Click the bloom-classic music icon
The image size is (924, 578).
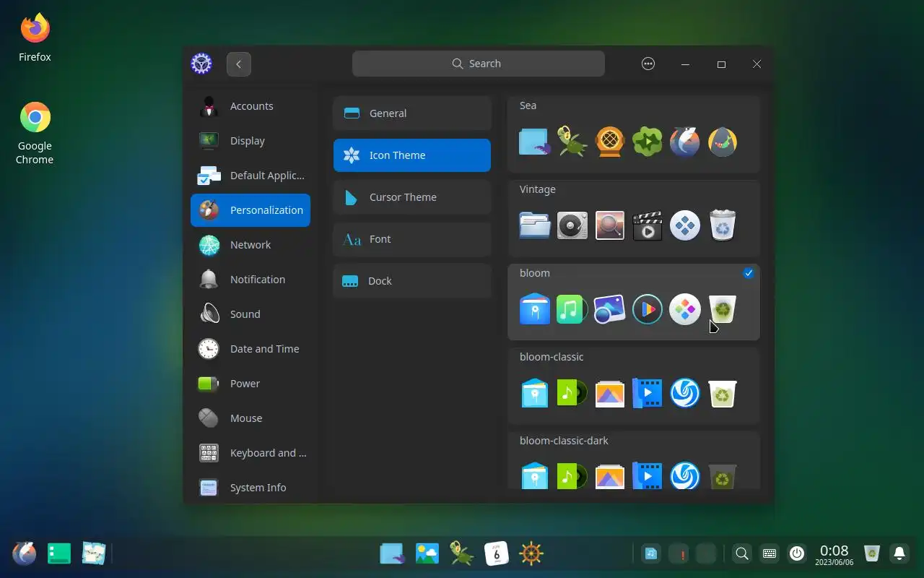[x=572, y=393]
